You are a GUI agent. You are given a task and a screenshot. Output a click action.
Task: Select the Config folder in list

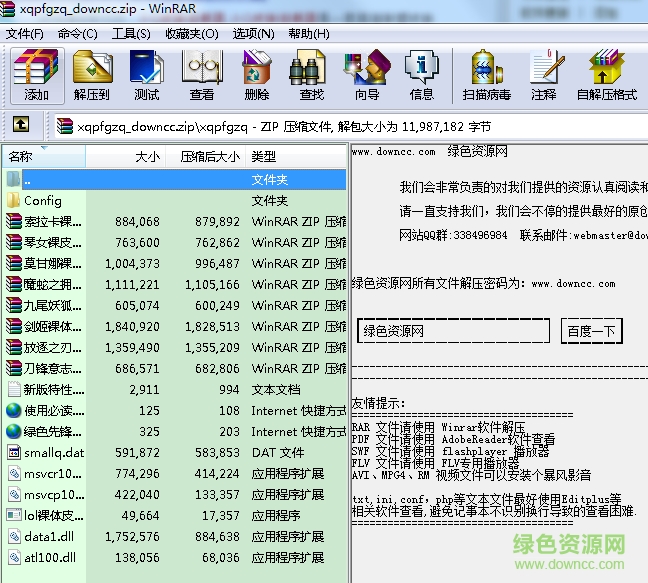click(43, 200)
